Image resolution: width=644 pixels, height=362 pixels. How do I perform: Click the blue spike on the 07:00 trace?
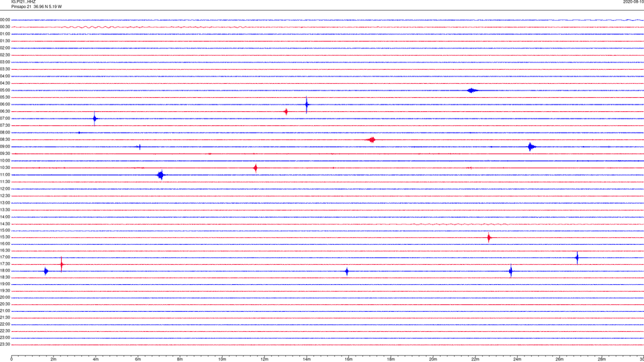95,119
